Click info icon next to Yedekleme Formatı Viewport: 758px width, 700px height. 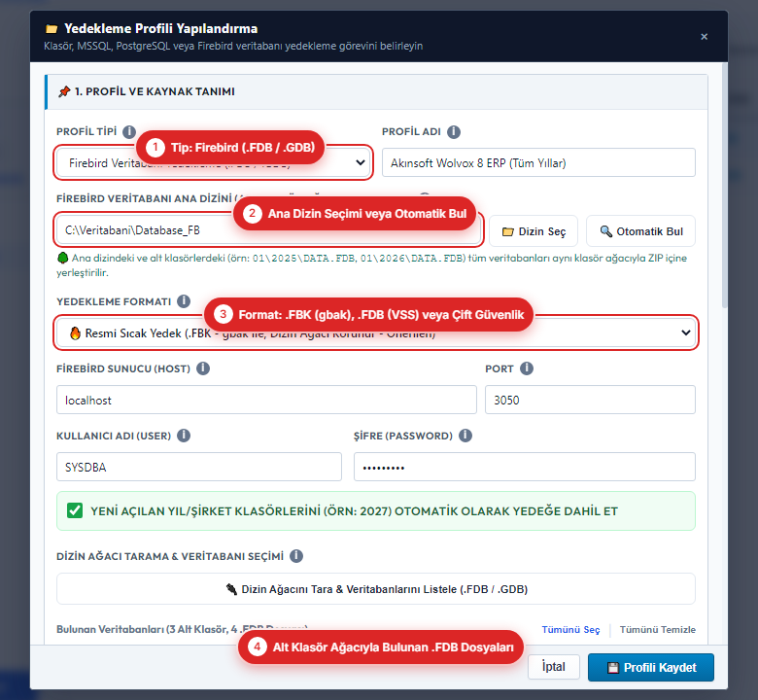[184, 301]
